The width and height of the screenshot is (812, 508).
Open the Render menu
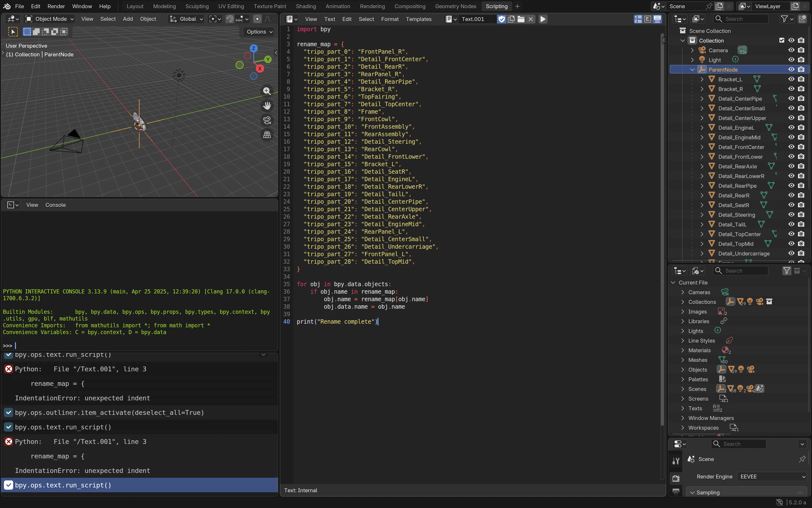pyautogui.click(x=56, y=6)
